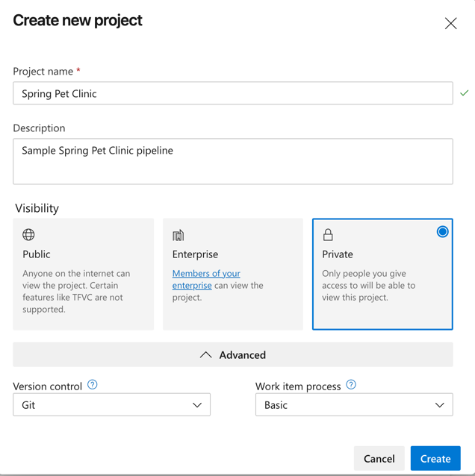Select the Private visibility radio button

coord(442,232)
